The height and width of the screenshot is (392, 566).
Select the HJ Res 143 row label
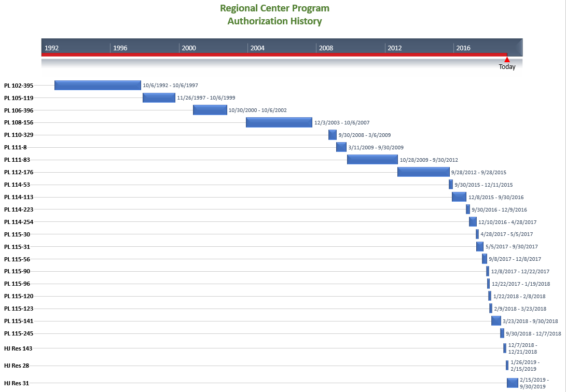18,348
